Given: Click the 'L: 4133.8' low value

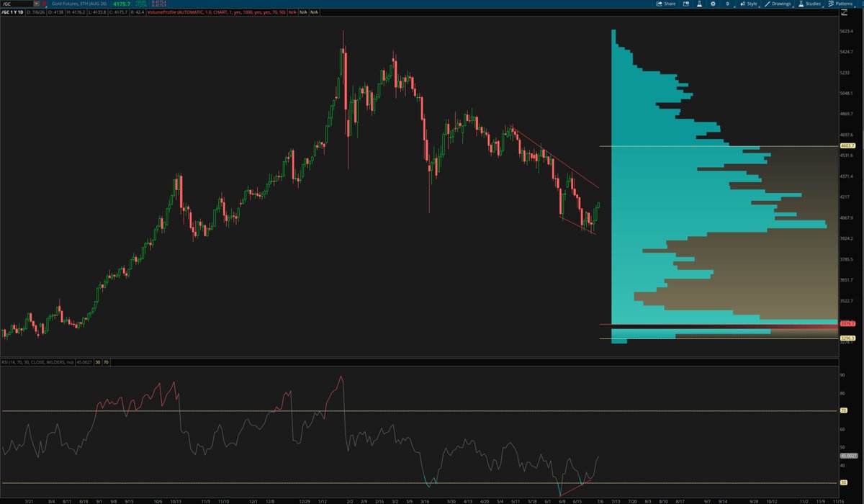Looking at the screenshot, I should coord(97,12).
